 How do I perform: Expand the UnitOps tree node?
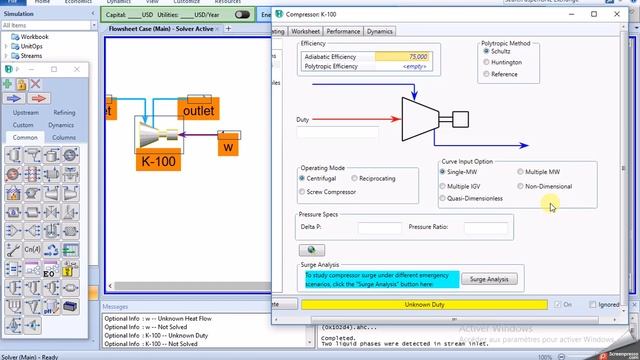[x=6, y=46]
